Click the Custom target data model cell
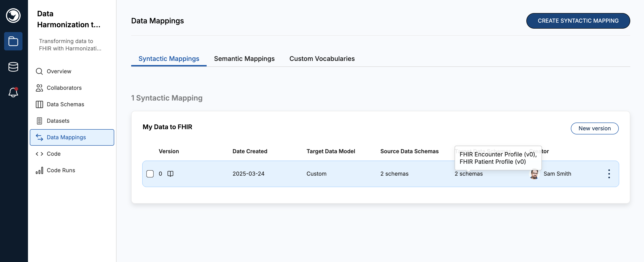The image size is (644, 262). coord(316,174)
